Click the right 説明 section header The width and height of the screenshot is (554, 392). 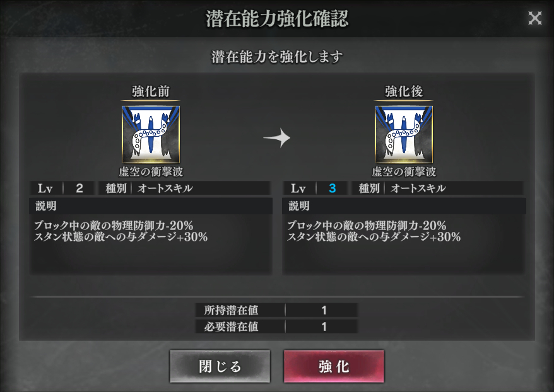404,205
